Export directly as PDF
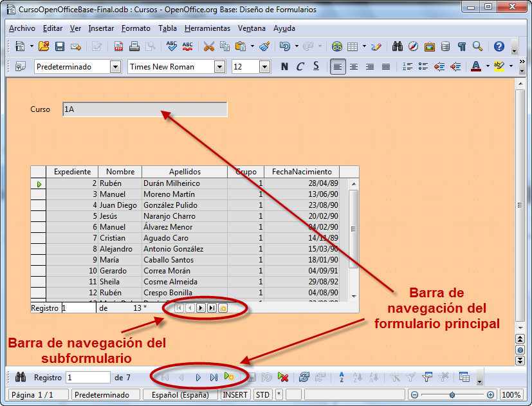The height and width of the screenshot is (406, 532). 118,46
